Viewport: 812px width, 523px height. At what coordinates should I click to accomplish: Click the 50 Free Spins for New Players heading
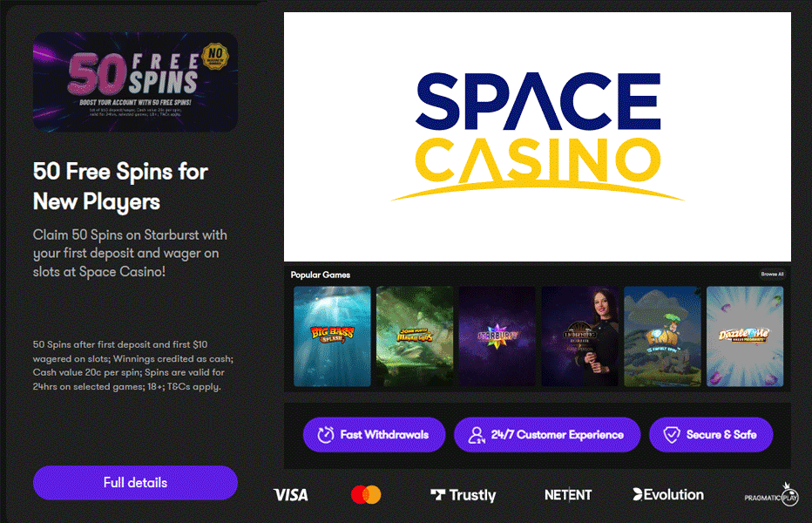click(x=120, y=187)
